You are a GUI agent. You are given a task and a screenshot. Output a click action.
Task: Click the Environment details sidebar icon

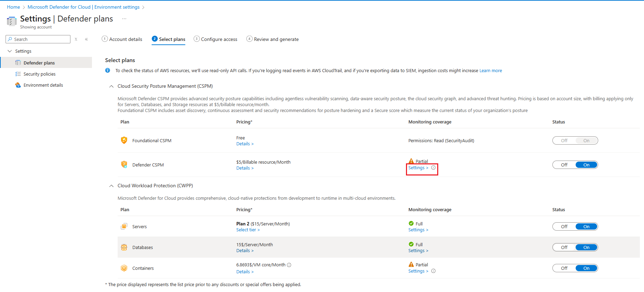[18, 85]
